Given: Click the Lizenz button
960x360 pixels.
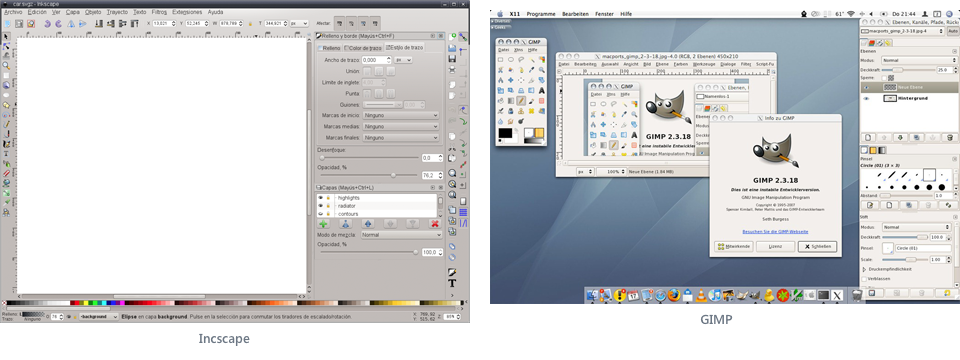Looking at the screenshot, I should pos(775,246).
